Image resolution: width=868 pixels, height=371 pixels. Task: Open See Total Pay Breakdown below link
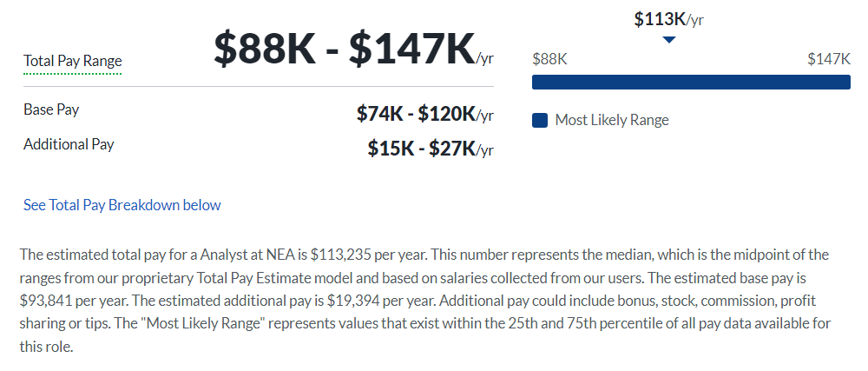[122, 205]
